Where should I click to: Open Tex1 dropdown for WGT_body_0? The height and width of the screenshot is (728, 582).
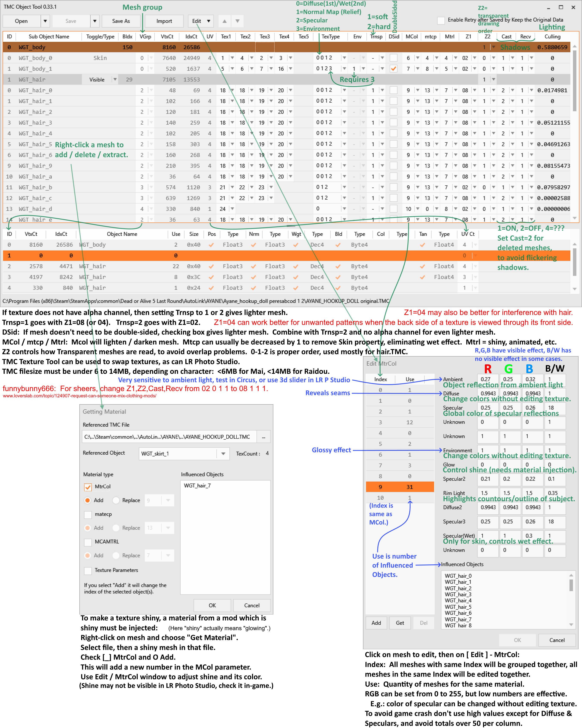[232, 58]
